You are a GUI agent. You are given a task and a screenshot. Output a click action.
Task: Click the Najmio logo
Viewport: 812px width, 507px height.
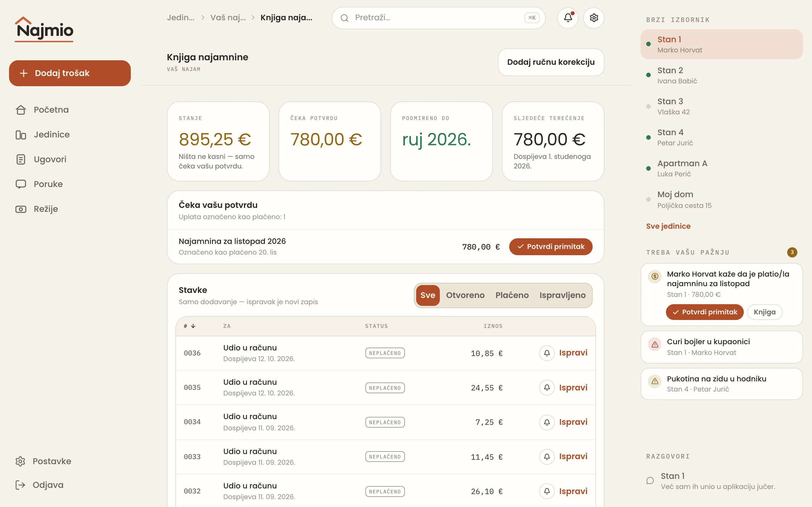point(44,30)
